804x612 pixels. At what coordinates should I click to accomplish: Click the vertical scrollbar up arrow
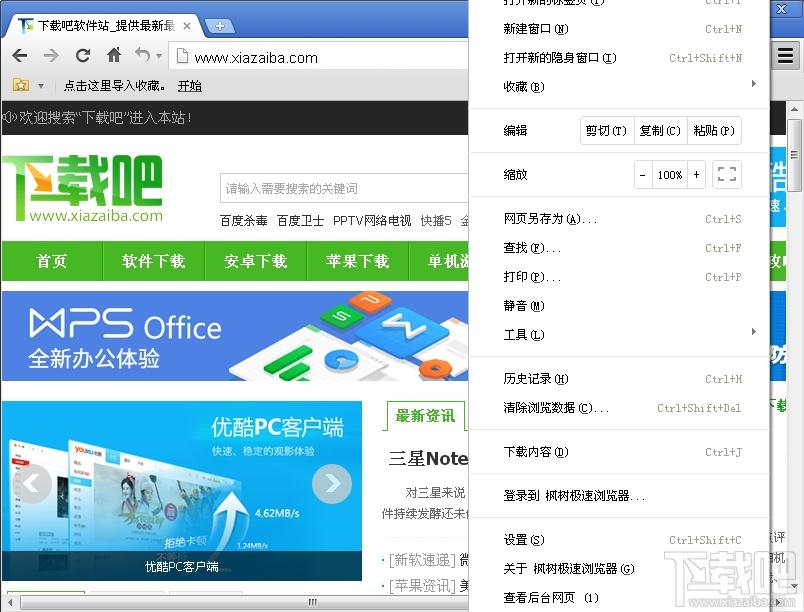point(794,109)
